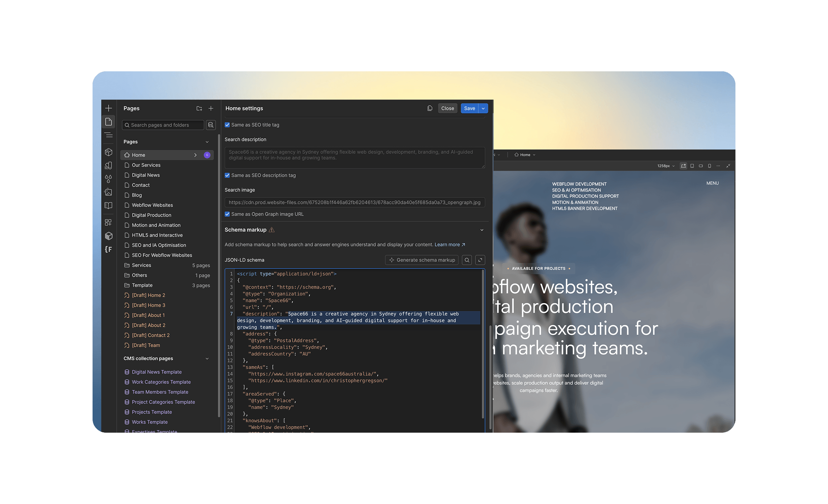Click MENU on the canvas preview
Screen dimensions: 828x504
coord(712,183)
